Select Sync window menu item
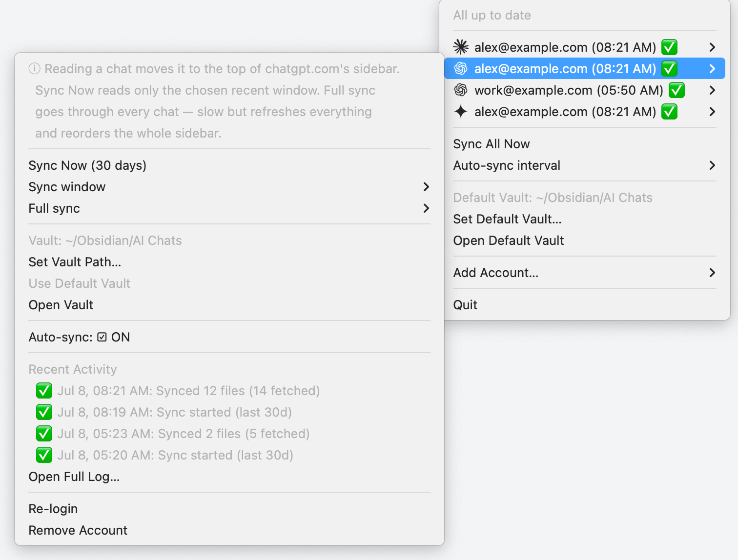This screenshot has width=738, height=560. (x=229, y=187)
